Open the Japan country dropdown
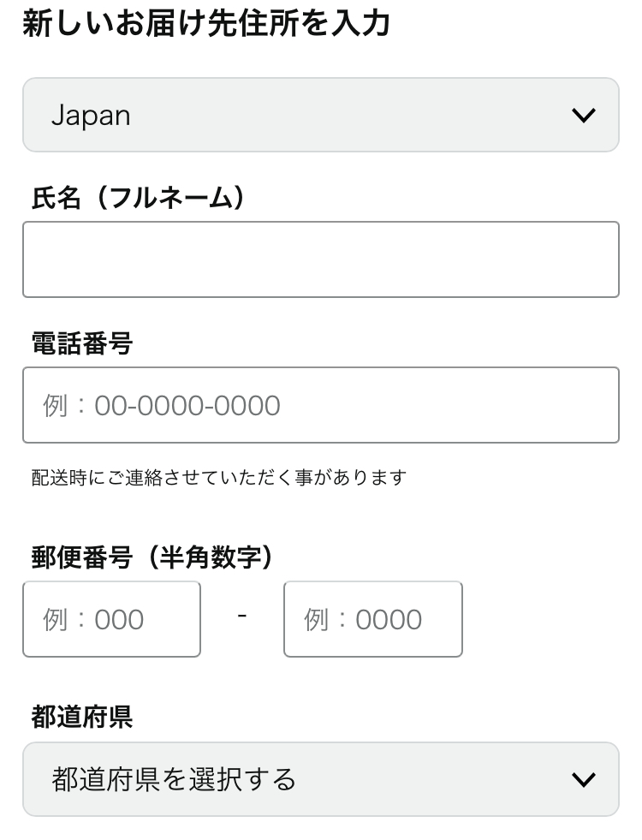Screen dimensions: 642x840 [x=320, y=115]
